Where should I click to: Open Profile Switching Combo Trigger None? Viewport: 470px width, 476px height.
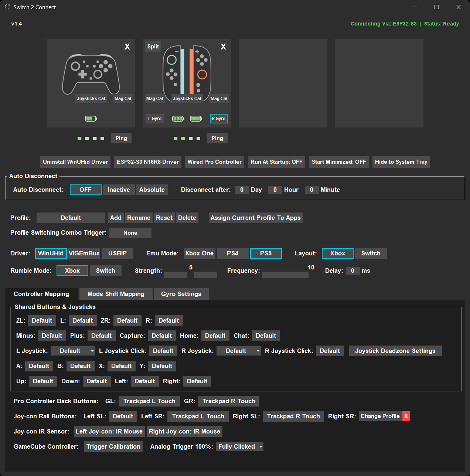pos(130,233)
